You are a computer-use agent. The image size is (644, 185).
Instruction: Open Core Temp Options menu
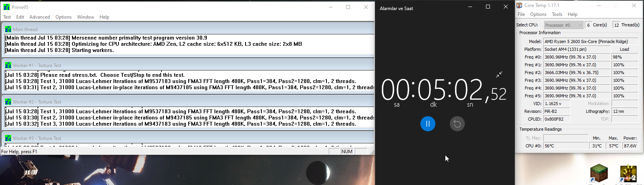(x=538, y=14)
